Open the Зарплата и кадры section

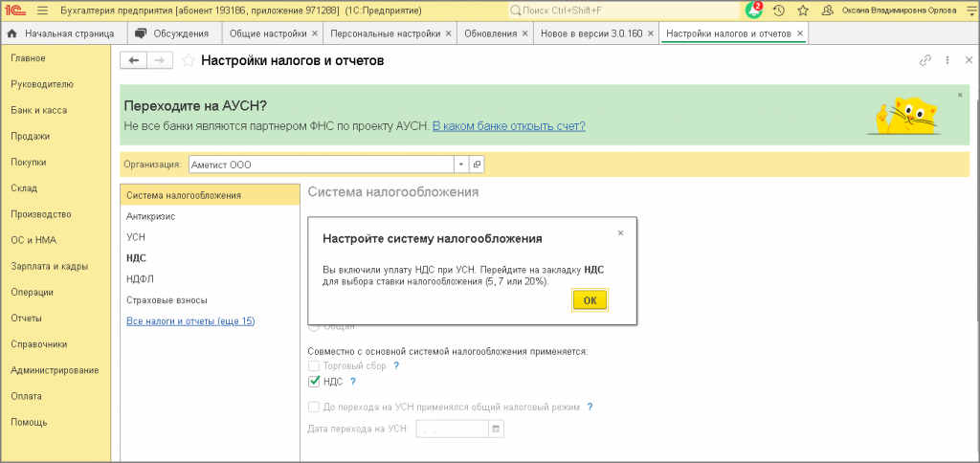click(x=50, y=266)
